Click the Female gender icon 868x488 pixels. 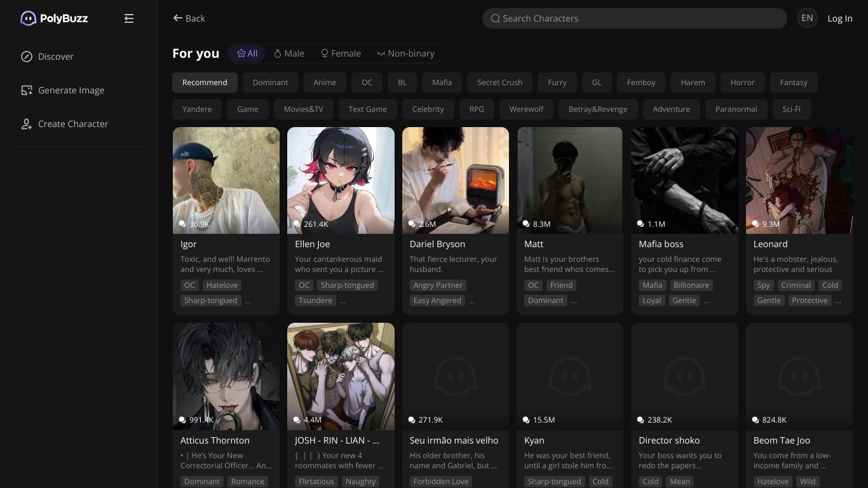pyautogui.click(x=325, y=53)
